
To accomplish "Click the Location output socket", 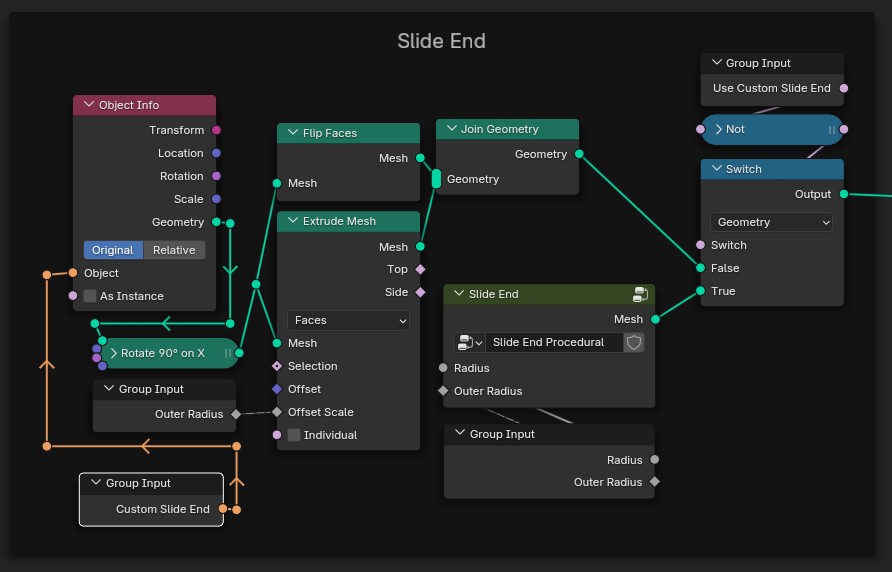I will click(216, 153).
